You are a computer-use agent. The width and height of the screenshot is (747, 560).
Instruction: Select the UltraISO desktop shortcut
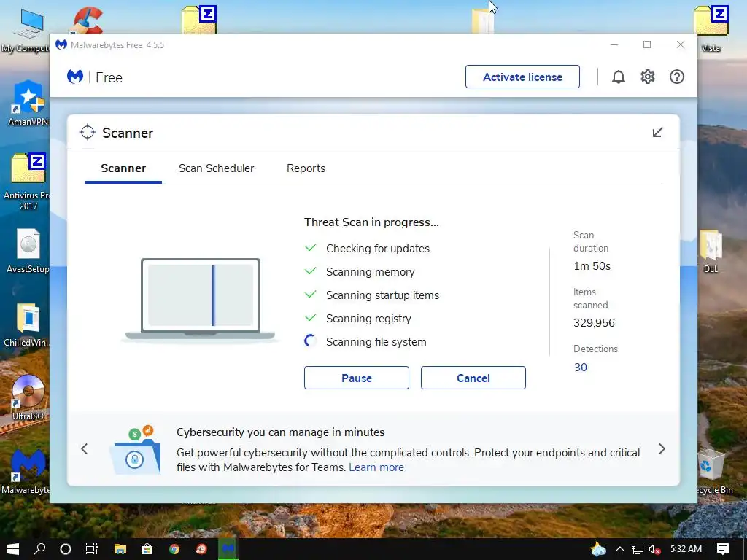28,398
